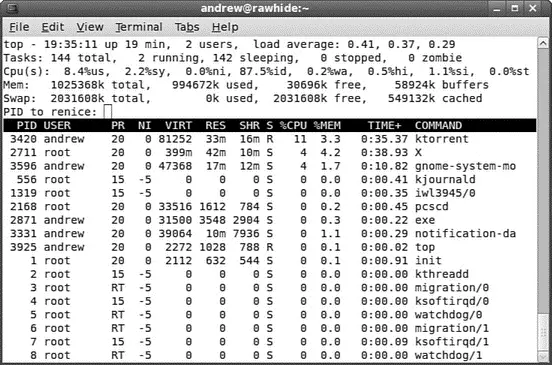Click the %CPU column header
This screenshot has height=365, width=552.
coord(293,126)
